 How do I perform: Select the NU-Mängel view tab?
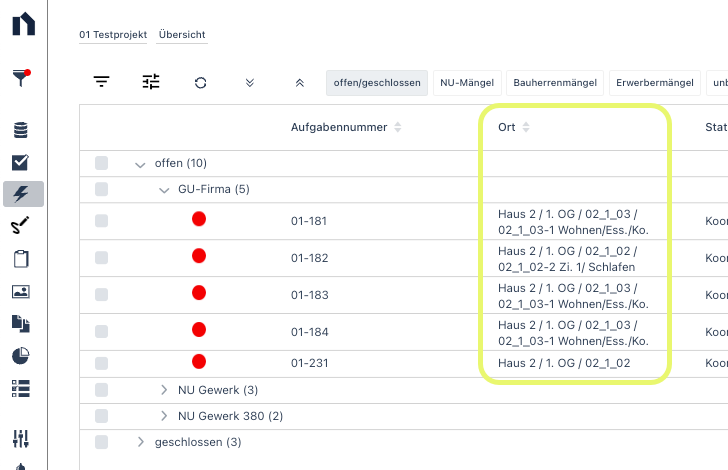467,83
